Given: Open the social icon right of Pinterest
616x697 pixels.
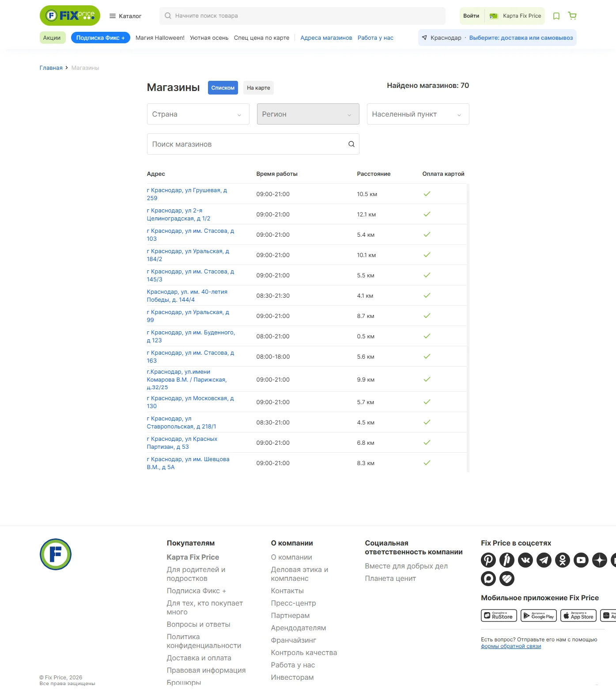Looking at the screenshot, I should (507, 560).
